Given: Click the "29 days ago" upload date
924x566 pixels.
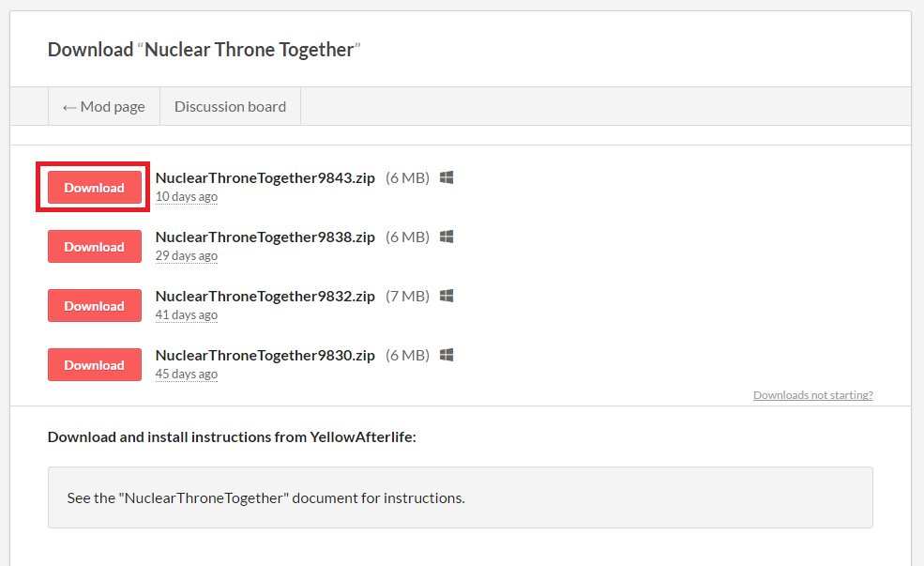Looking at the screenshot, I should (x=187, y=256).
